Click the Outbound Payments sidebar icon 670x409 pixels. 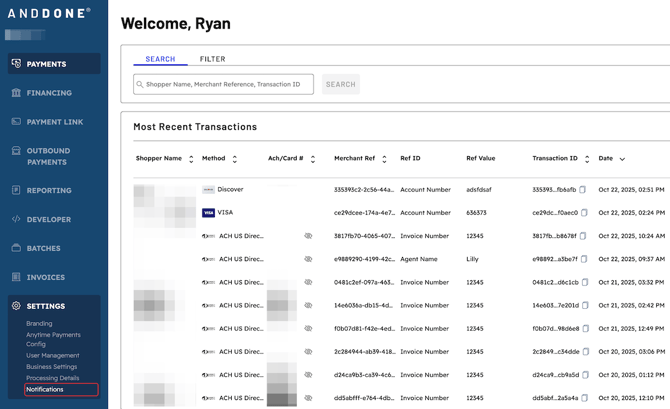pos(16,151)
